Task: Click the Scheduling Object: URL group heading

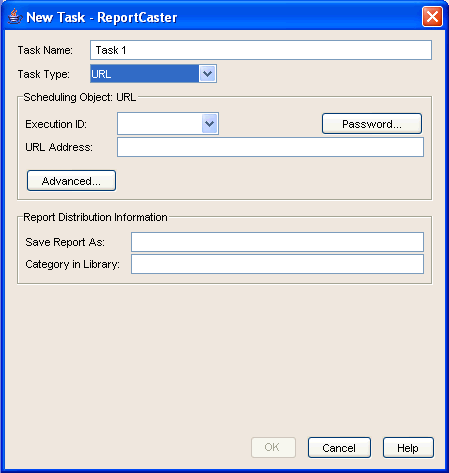Action: pos(80,97)
